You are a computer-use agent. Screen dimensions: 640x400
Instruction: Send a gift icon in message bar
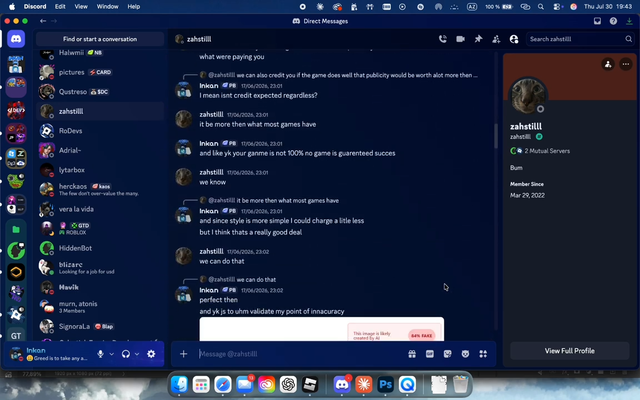click(412, 354)
